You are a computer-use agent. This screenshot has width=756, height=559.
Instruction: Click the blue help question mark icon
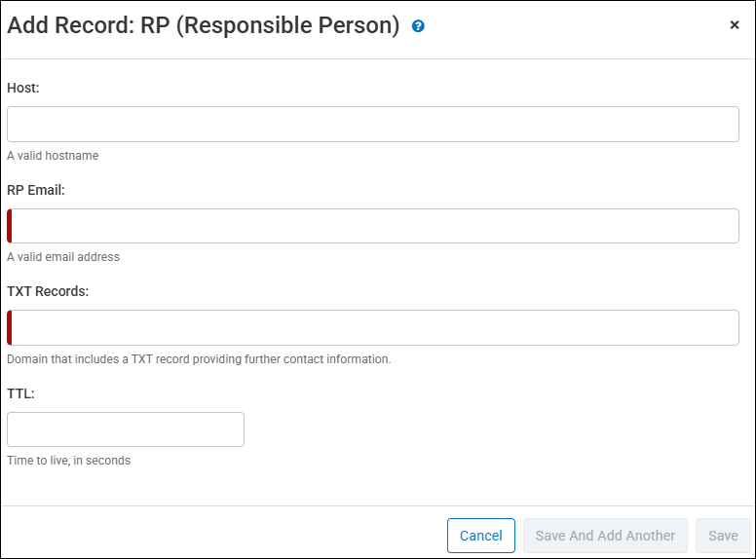(x=418, y=26)
